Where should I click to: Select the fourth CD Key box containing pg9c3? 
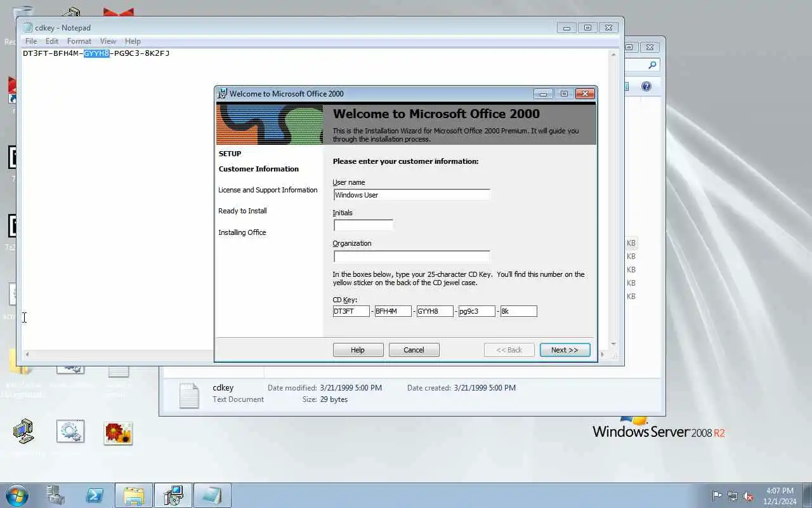(x=477, y=311)
